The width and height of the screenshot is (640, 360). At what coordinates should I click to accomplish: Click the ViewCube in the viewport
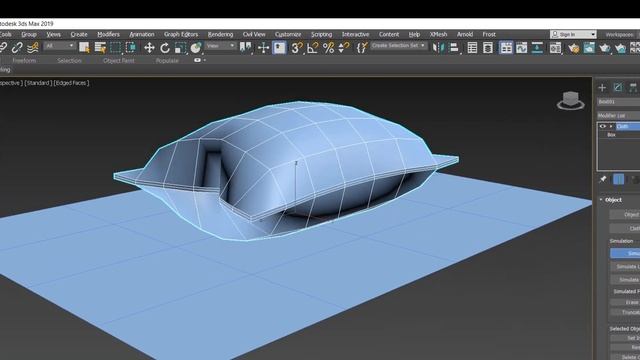tap(571, 100)
